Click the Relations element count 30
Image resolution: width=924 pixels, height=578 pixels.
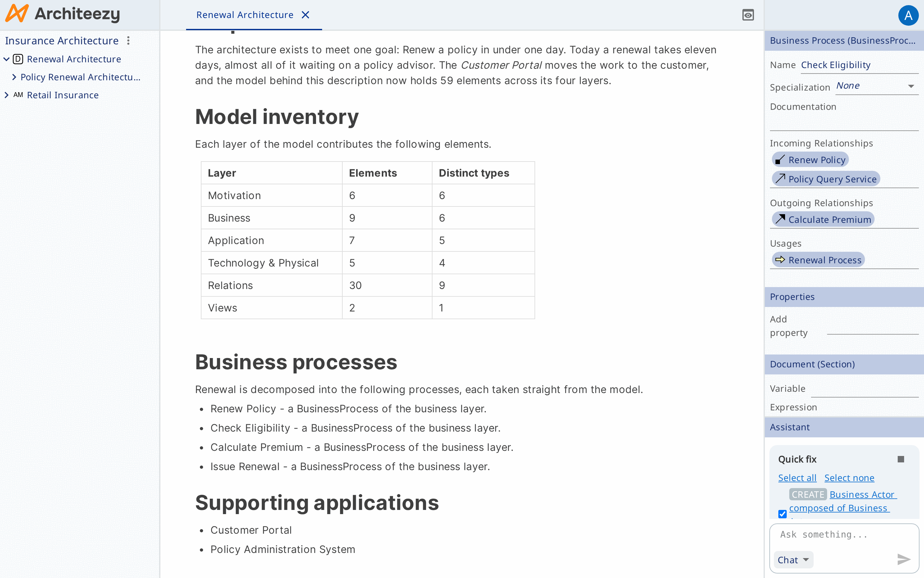(x=355, y=285)
